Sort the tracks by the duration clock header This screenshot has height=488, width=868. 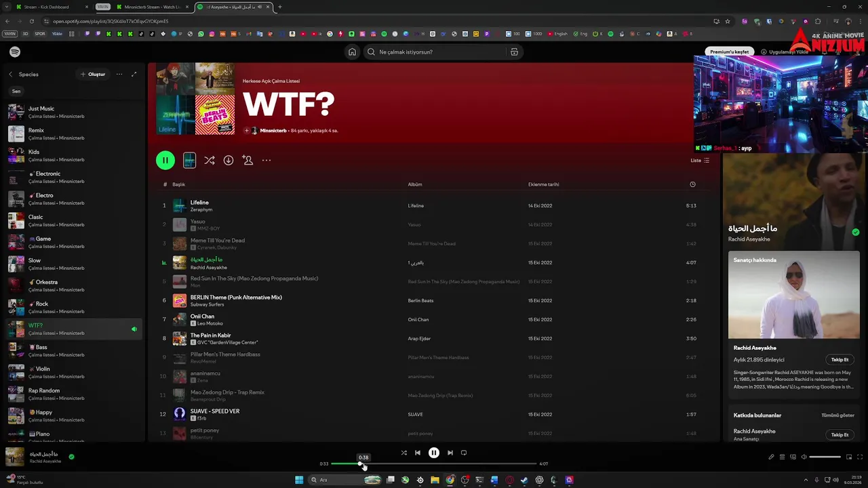coord(692,184)
